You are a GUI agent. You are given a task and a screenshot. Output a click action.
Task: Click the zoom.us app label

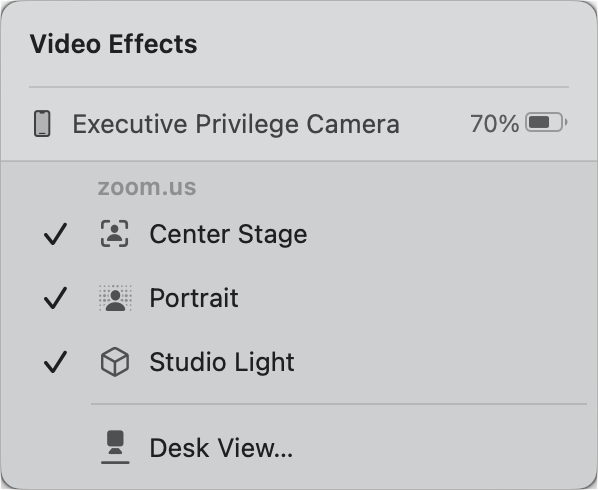point(147,187)
